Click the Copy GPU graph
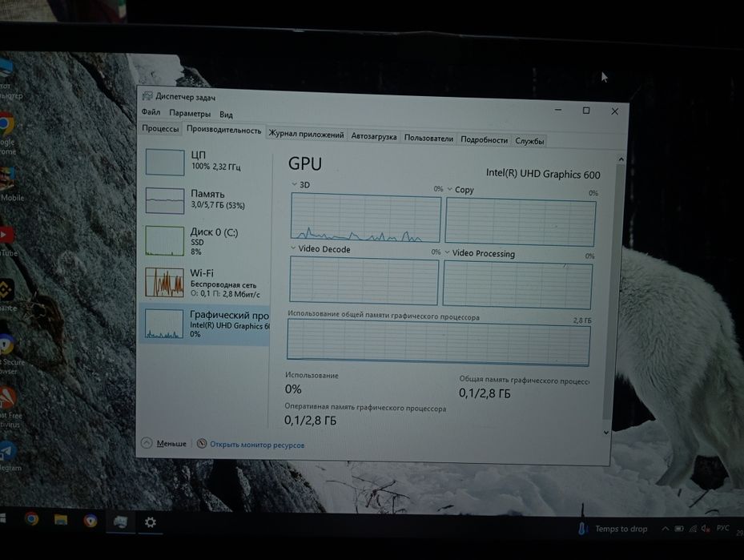The image size is (744, 560). tap(521, 223)
